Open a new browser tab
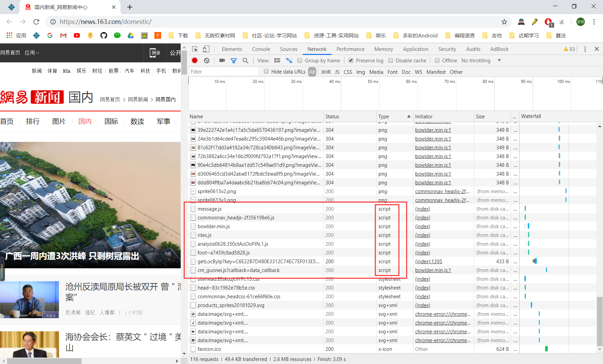Viewport: 603px width, 364px height. tap(130, 7)
